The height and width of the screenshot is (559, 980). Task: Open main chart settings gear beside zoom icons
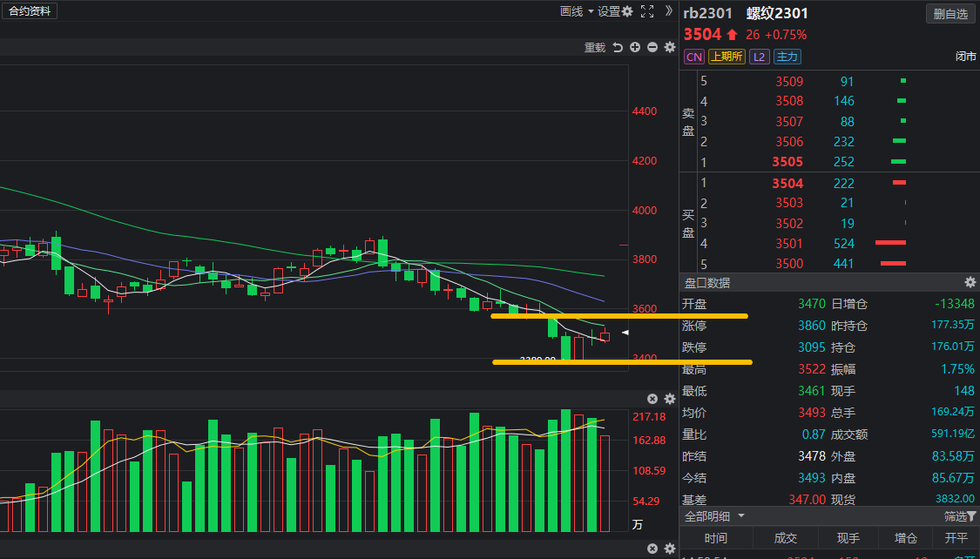(670, 48)
